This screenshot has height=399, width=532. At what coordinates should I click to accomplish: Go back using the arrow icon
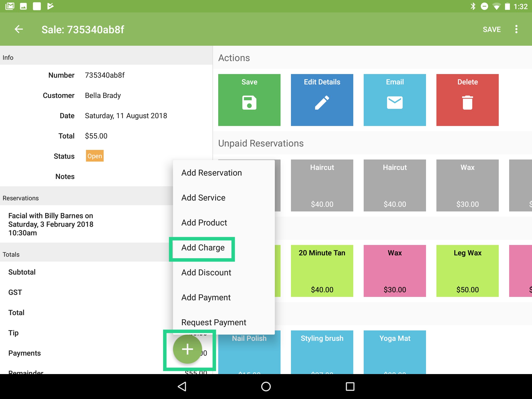click(x=19, y=29)
